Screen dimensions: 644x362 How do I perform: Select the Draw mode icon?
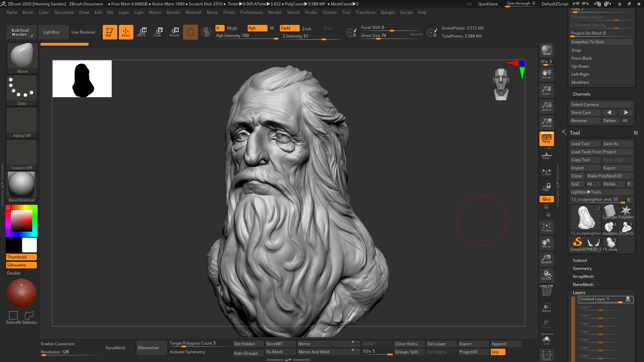(x=126, y=32)
